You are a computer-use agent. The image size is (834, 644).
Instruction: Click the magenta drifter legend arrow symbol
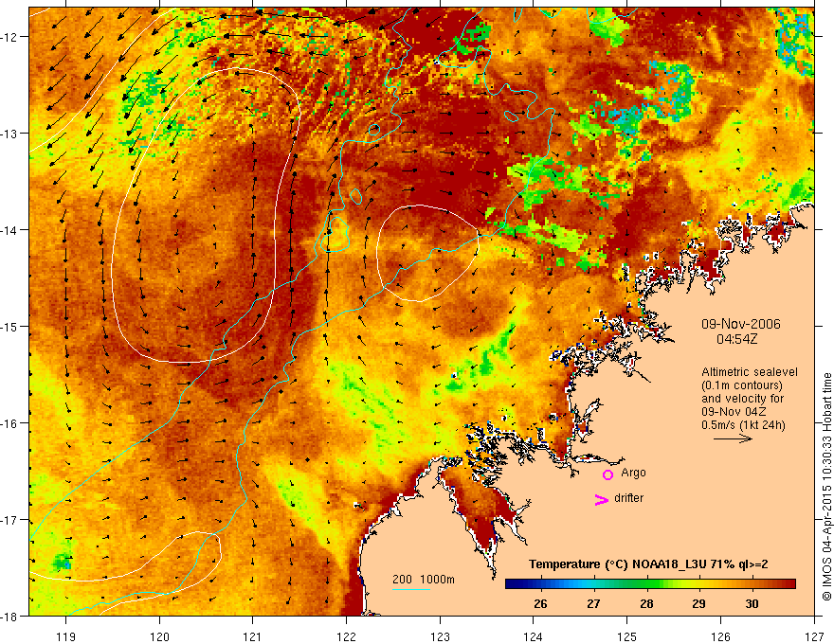pos(602,499)
